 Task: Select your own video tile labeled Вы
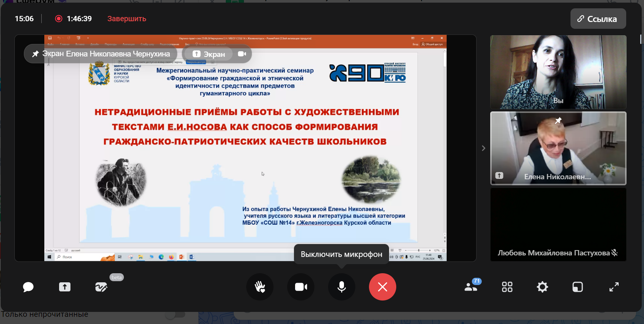coord(558,72)
